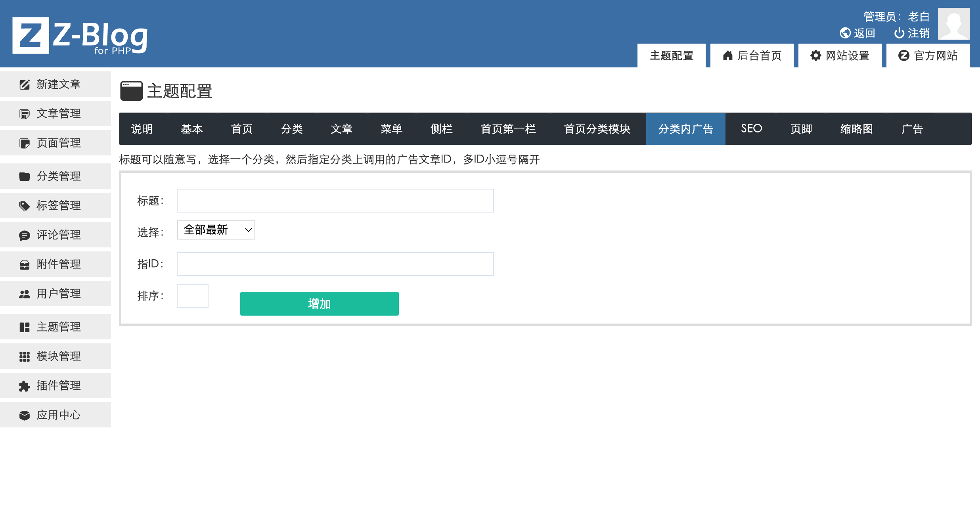
Task: Click the new article pencil icon
Action: [x=25, y=84]
